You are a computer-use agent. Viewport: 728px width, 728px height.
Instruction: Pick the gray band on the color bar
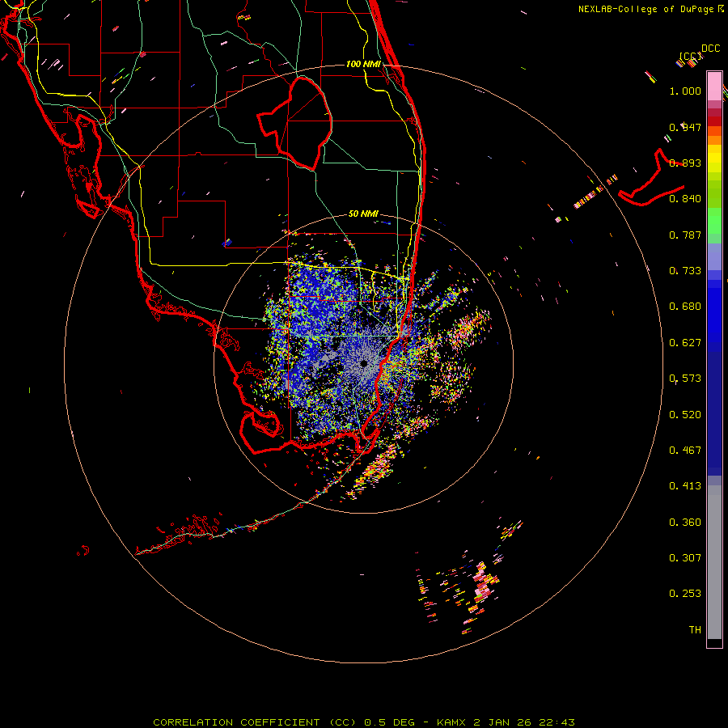coord(714,562)
